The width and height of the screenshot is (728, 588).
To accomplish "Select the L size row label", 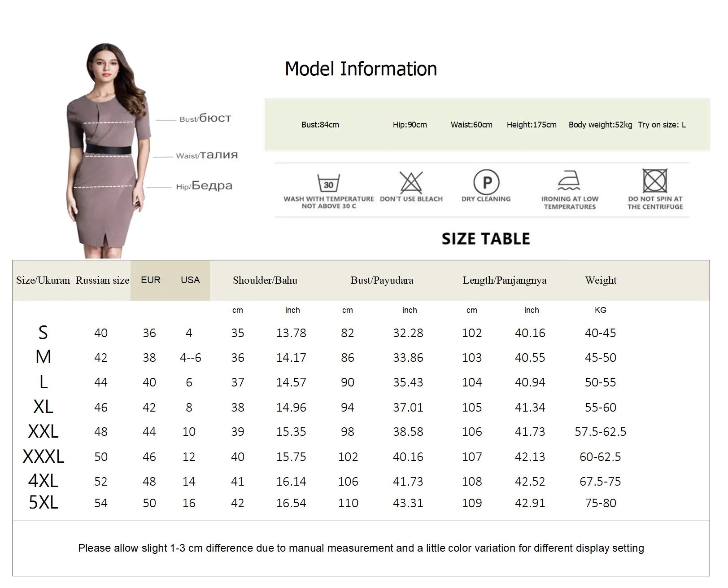I will click(x=43, y=382).
